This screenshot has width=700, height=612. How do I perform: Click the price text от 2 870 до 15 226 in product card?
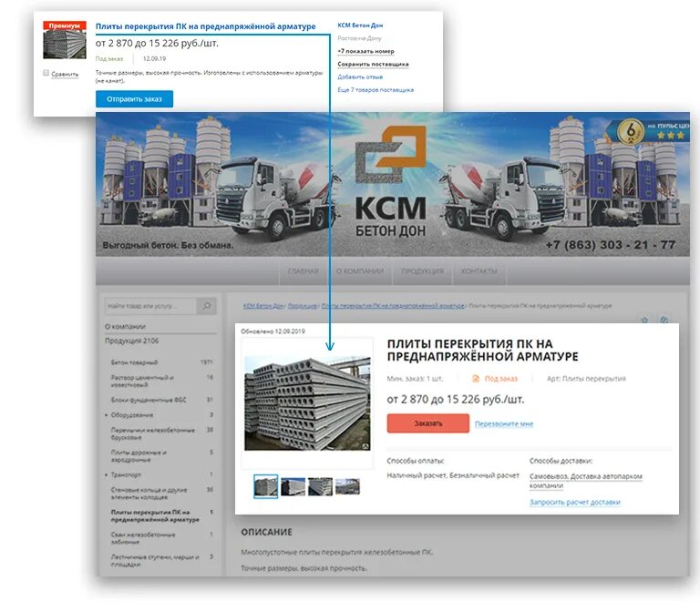pyautogui.click(x=456, y=399)
